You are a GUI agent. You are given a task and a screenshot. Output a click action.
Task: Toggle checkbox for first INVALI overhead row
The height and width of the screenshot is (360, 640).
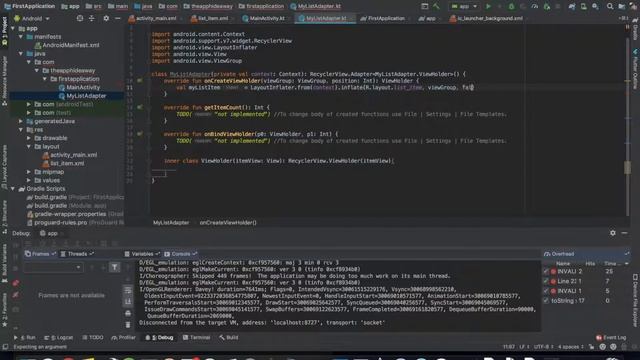click(546, 271)
